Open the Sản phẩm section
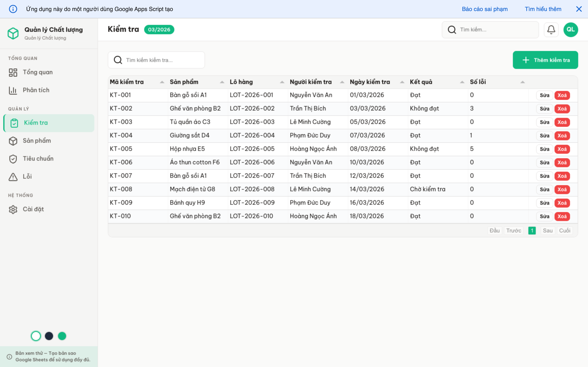The image size is (588, 367). [x=37, y=141]
